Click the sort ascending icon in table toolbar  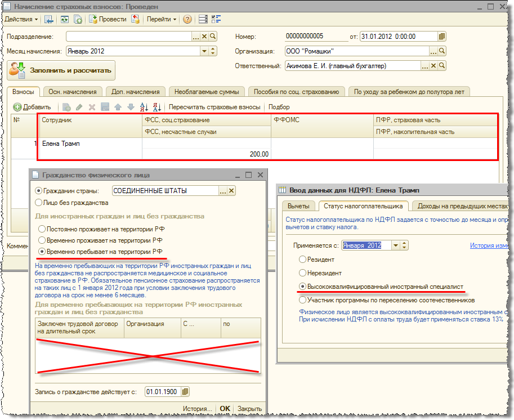pos(144,107)
